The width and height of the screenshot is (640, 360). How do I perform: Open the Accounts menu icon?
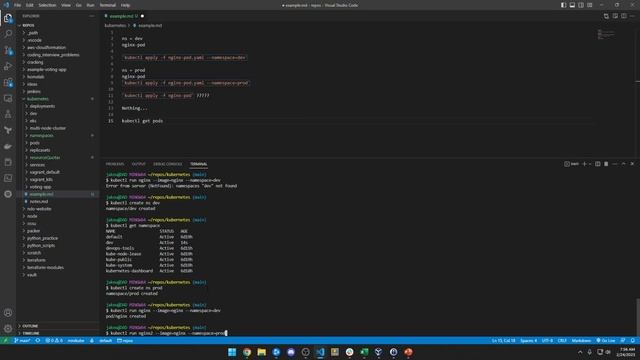(x=8, y=313)
